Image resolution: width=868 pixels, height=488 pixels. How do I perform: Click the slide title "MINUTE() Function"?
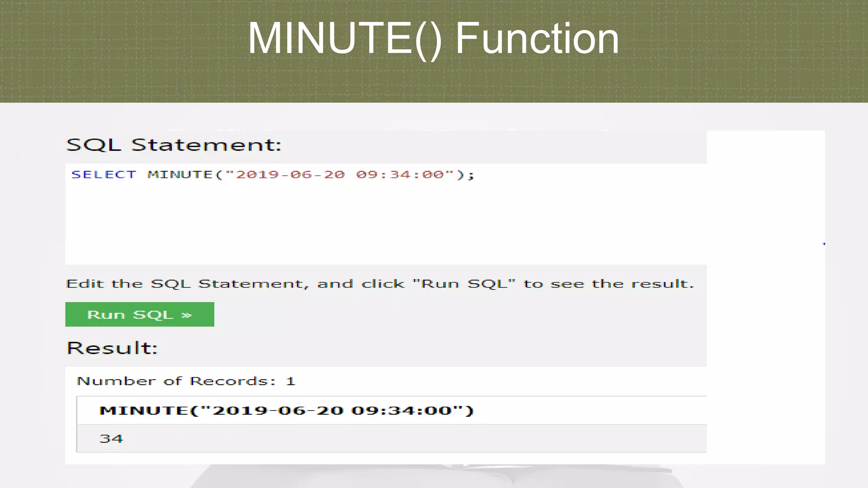tap(433, 39)
